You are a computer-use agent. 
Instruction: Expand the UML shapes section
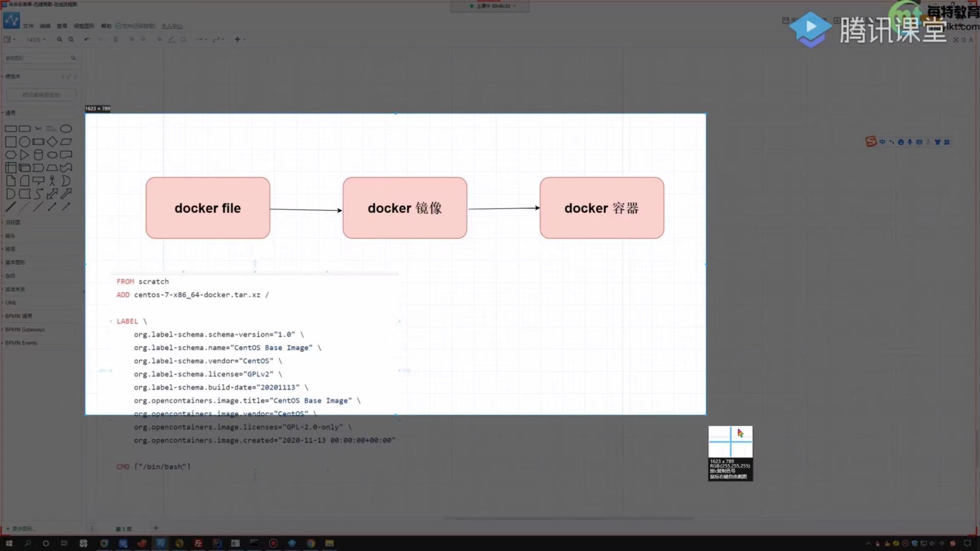(11, 303)
